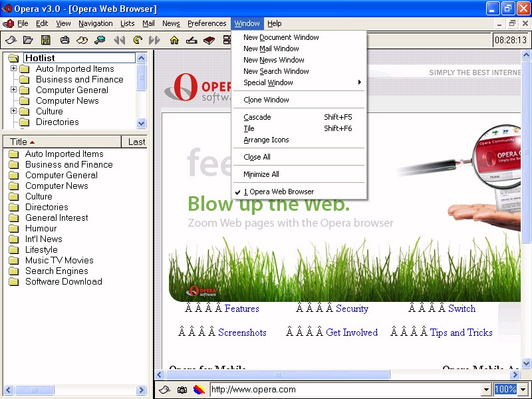Click the Lifestyle folder icon in the list
Screen dimensions: 532x399
(13, 250)
